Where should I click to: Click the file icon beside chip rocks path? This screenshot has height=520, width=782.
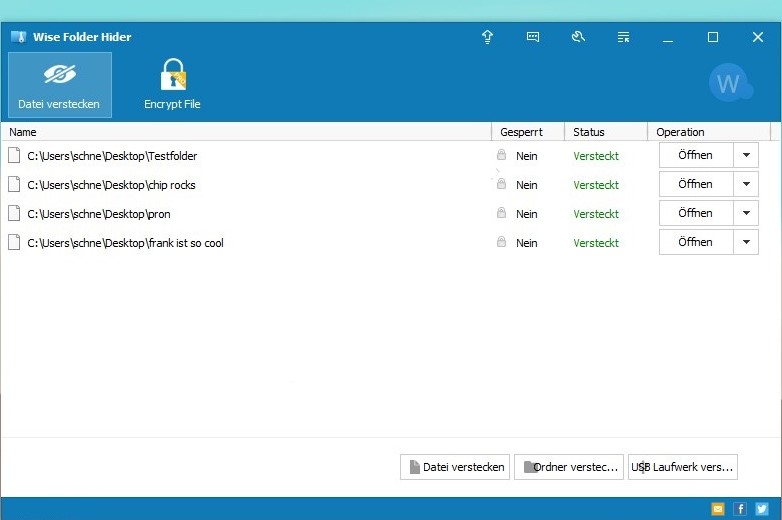pyautogui.click(x=14, y=184)
